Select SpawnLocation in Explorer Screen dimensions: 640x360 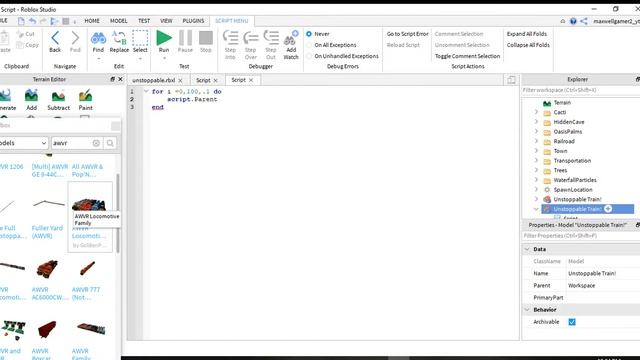573,190
